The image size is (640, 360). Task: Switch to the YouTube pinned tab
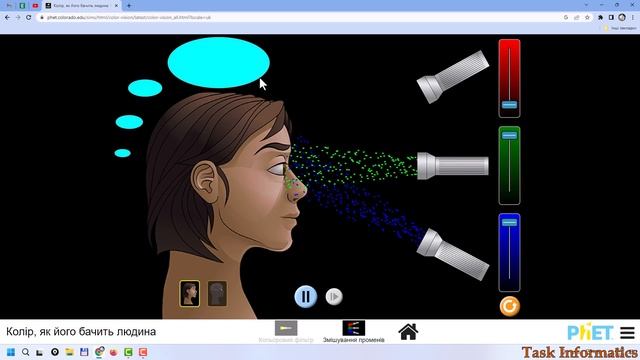coord(36,6)
